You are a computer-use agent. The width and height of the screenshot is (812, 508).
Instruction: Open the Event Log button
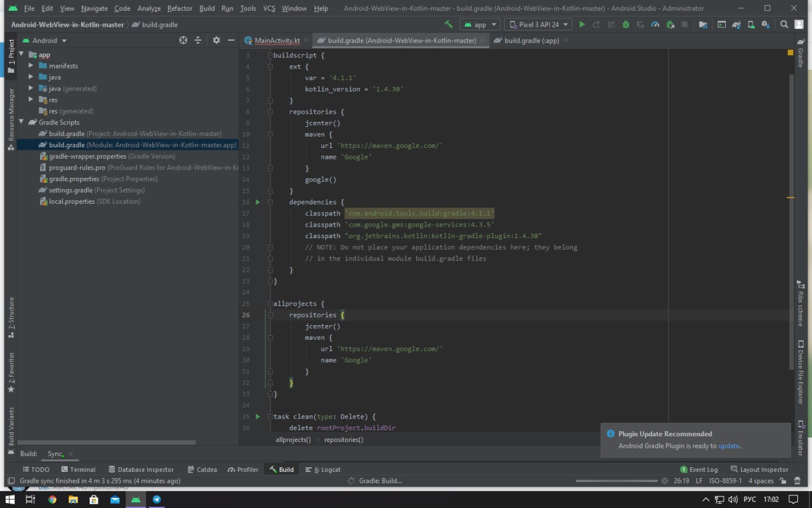pyautogui.click(x=698, y=469)
